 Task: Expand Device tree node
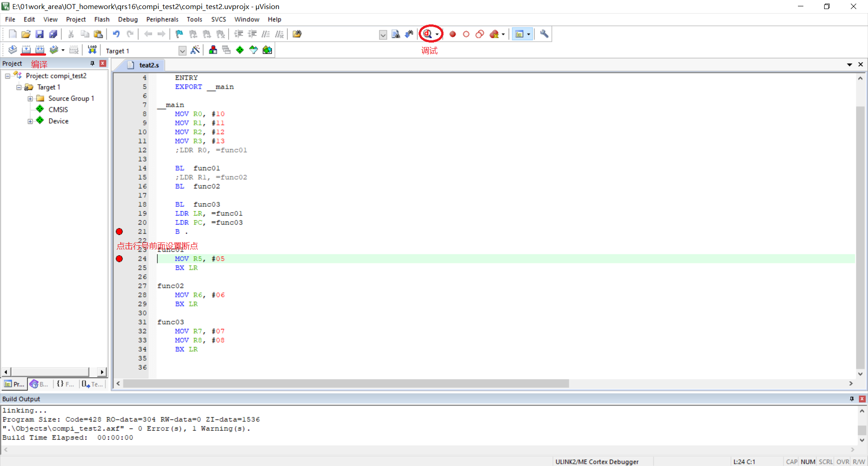tap(30, 121)
